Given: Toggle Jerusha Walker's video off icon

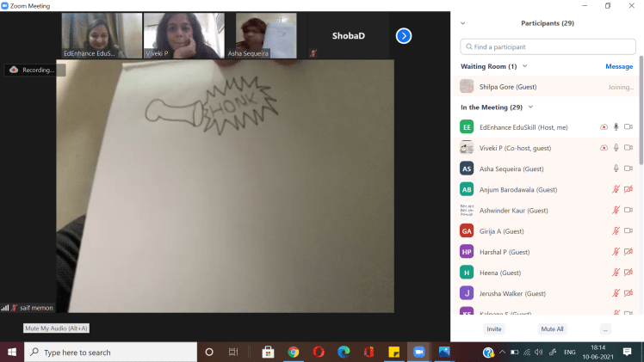Looking at the screenshot, I should 628,293.
